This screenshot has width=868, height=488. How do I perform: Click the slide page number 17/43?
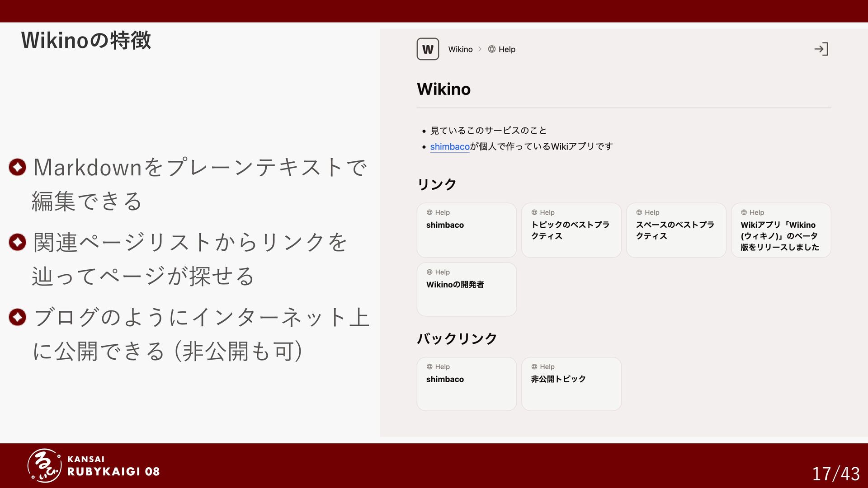coord(836,474)
